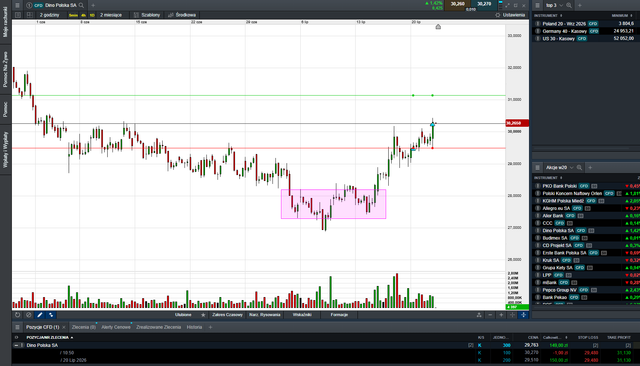Click the green take profit line handle

click(x=433, y=95)
